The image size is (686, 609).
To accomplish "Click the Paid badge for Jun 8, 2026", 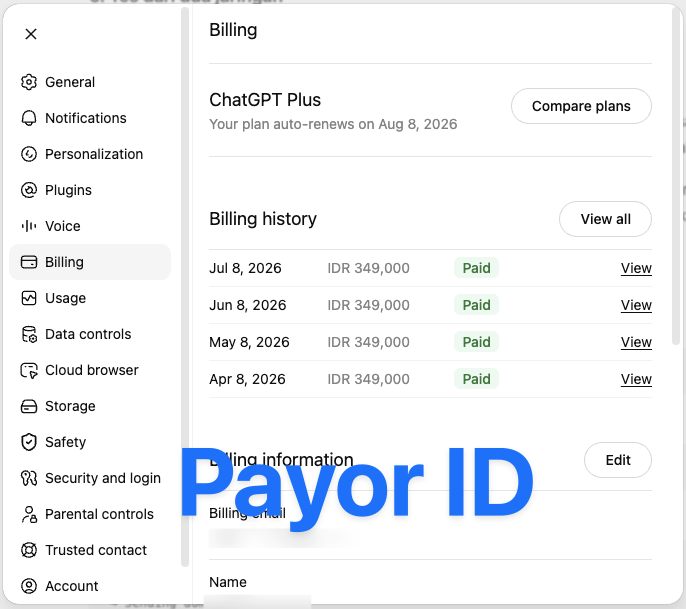I will click(x=476, y=305).
